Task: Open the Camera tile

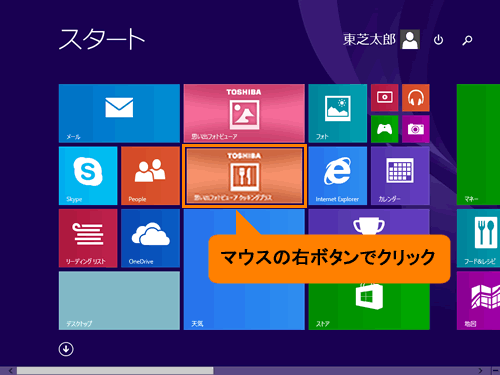Action: point(416,129)
